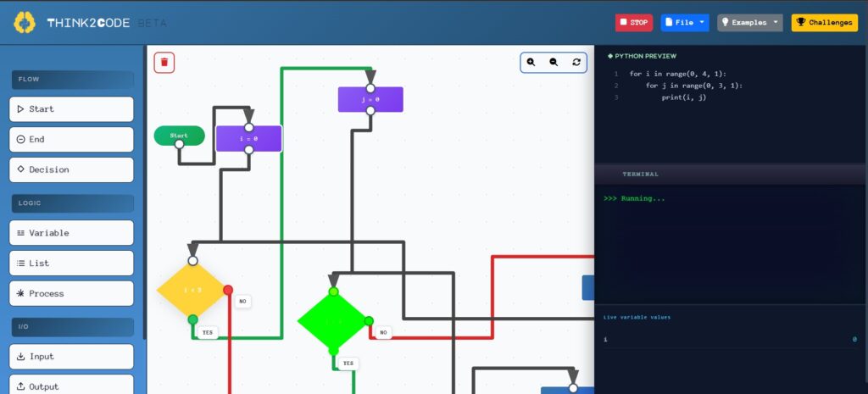Add an End block from sidebar
Screen dimensions: 868x394
[71, 140]
